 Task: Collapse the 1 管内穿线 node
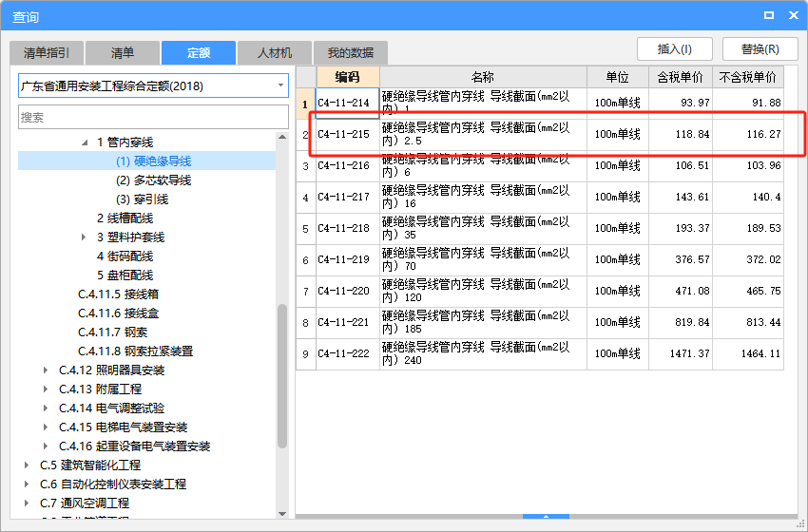85,142
